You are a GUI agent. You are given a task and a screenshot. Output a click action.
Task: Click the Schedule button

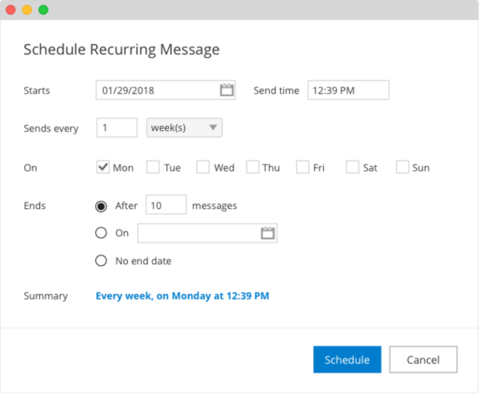(x=347, y=359)
